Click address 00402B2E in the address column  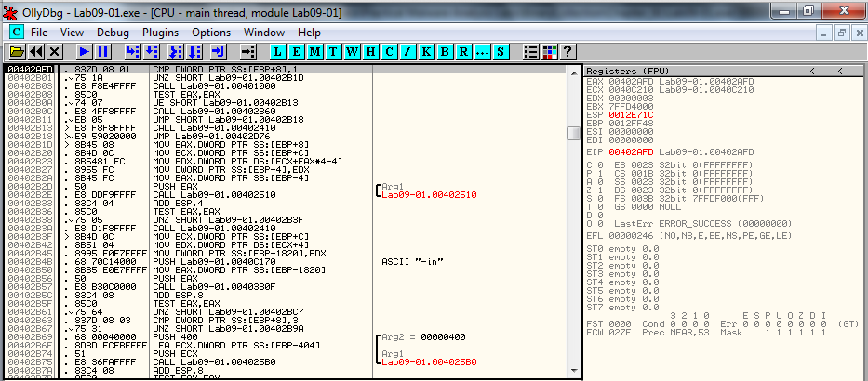[x=31, y=194]
